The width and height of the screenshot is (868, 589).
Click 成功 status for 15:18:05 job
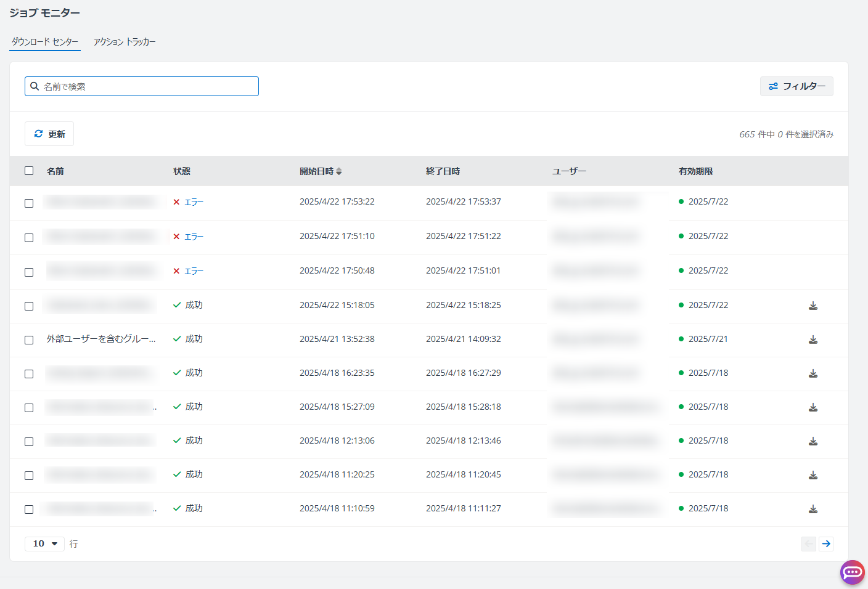tap(194, 305)
